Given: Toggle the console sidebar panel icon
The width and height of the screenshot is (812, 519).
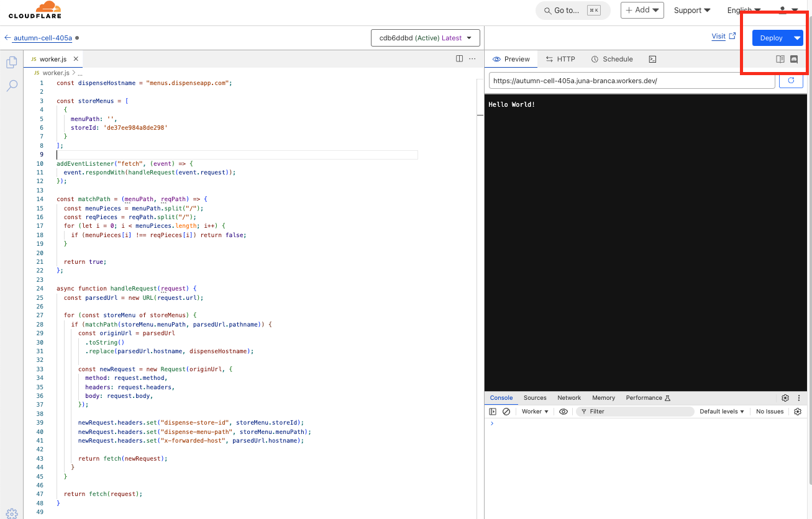Looking at the screenshot, I should coord(493,412).
